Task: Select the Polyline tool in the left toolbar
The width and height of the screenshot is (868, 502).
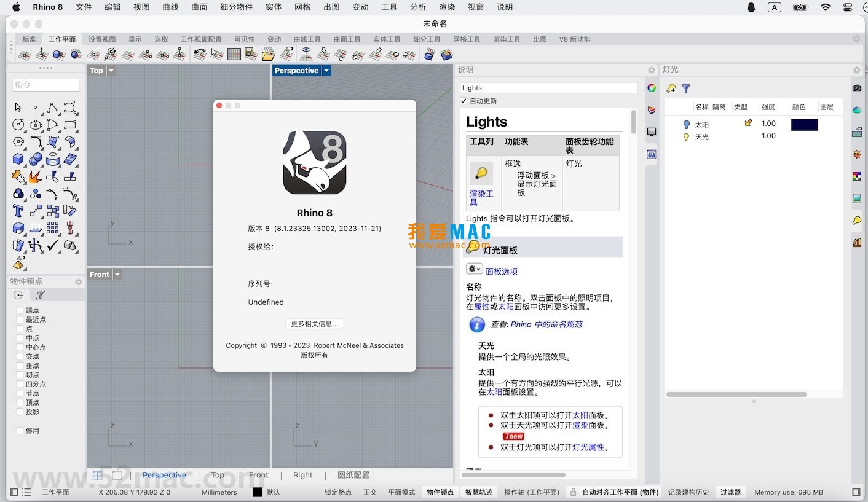Action: 52,109
